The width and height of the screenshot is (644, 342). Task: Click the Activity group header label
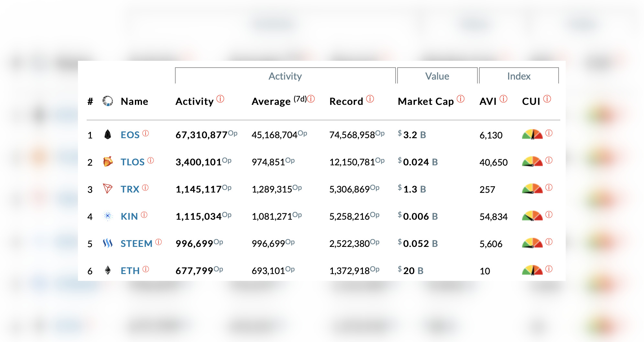285,76
